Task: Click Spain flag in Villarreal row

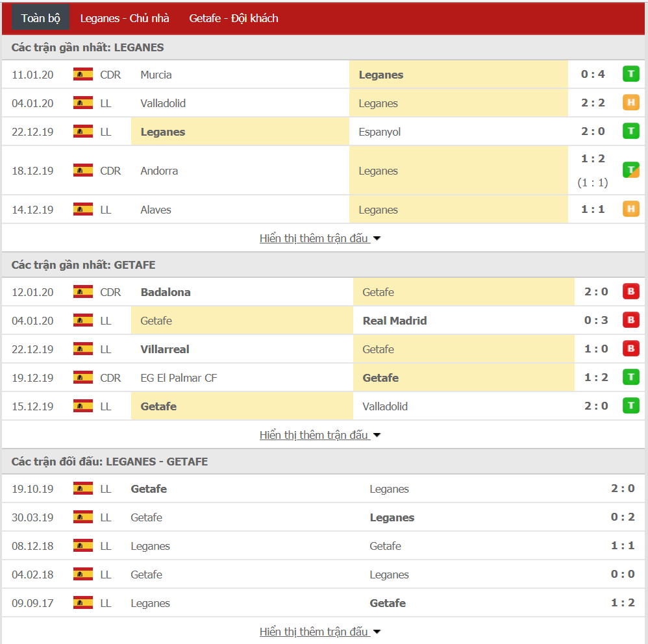Action: (x=83, y=349)
